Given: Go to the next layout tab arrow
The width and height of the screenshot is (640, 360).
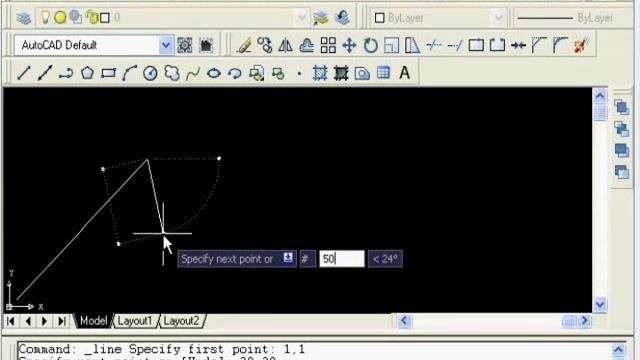Looking at the screenshot, I should 44,321.
